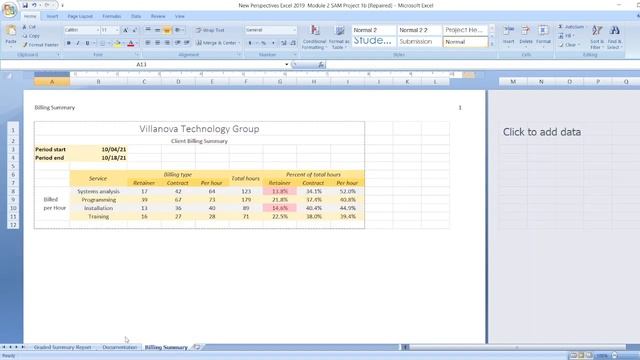
Task: Toggle Center alignment
Action: click(158, 43)
